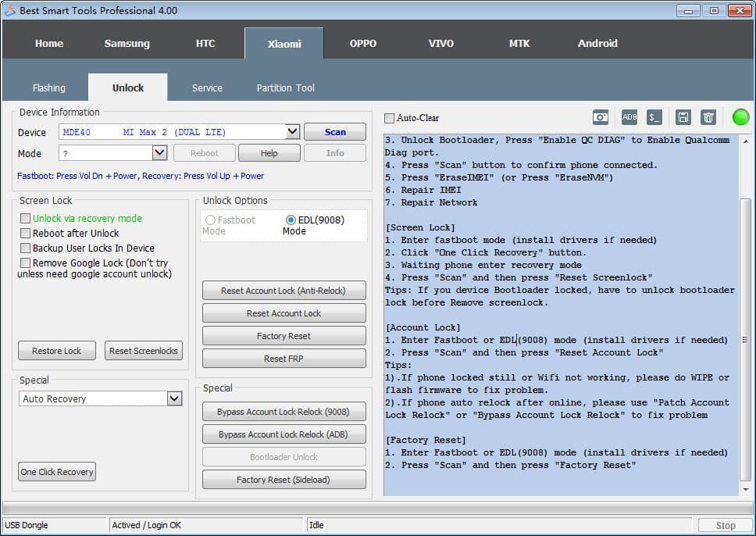
Task: Click log scrollbar up arrow
Action: [x=745, y=141]
